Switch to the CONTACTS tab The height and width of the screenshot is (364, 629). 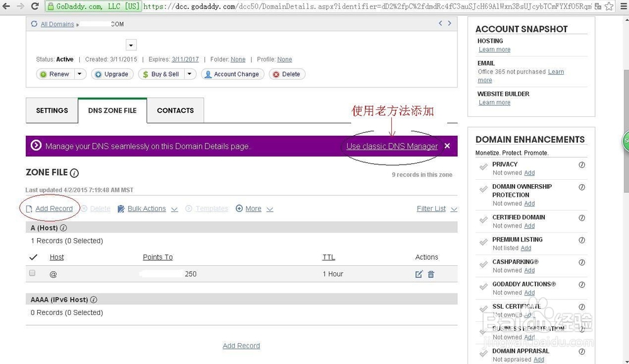pyautogui.click(x=175, y=110)
